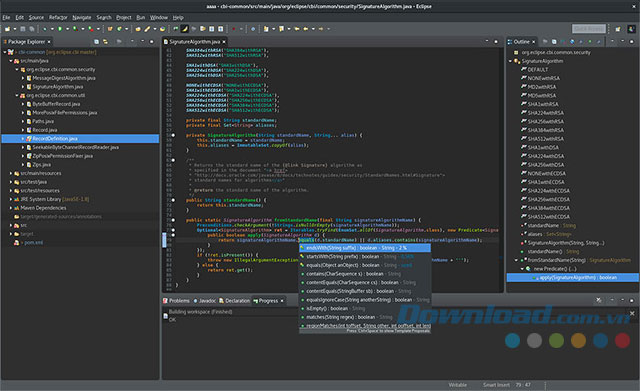Launch the program with the green Run icon
This screenshot has width=640, height=391.
pos(60,29)
